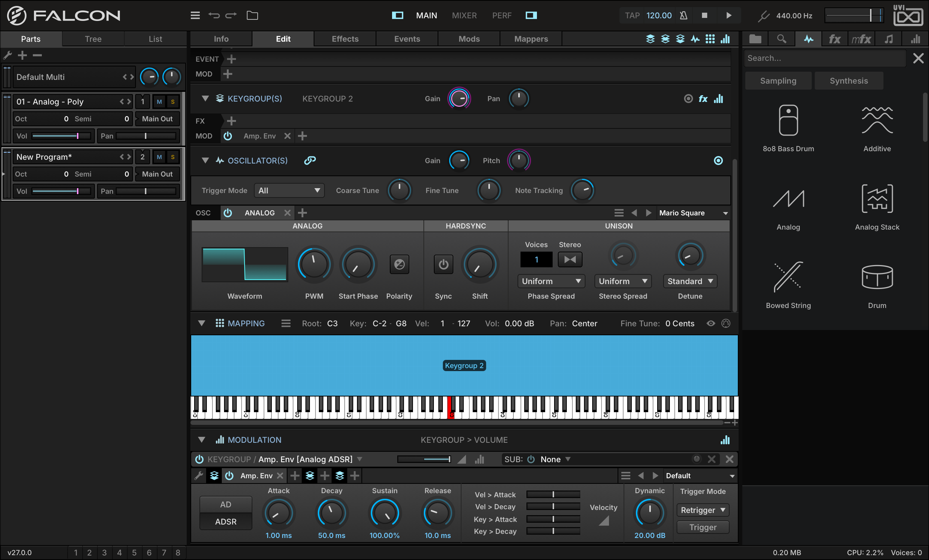Open the search magnifier browser icon
Screen dimensions: 929x560
coord(782,39)
